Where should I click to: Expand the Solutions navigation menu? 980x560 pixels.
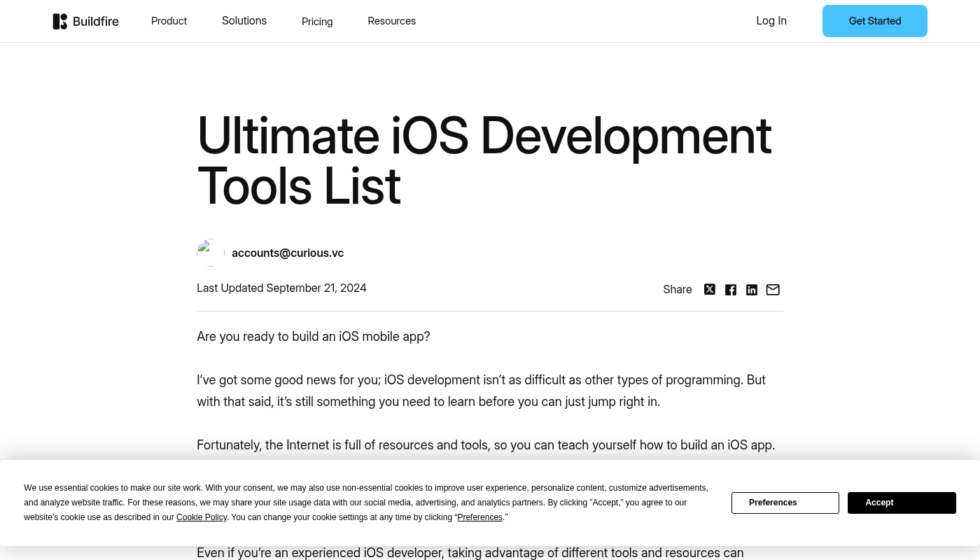244,21
